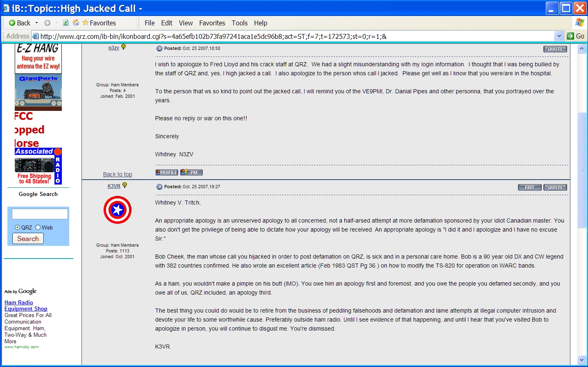The height and width of the screenshot is (367, 588).
Task: Click 'Posts: 1113' under K3VR
Action: [118, 251]
